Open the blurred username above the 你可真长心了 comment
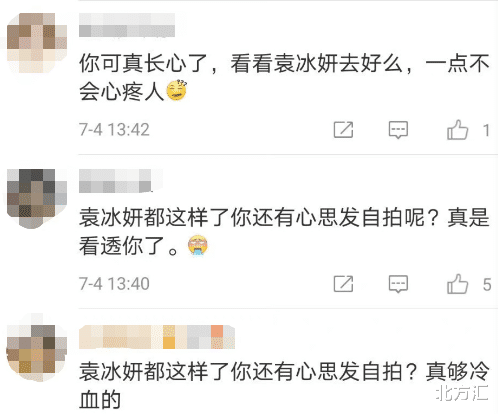 [127, 25]
